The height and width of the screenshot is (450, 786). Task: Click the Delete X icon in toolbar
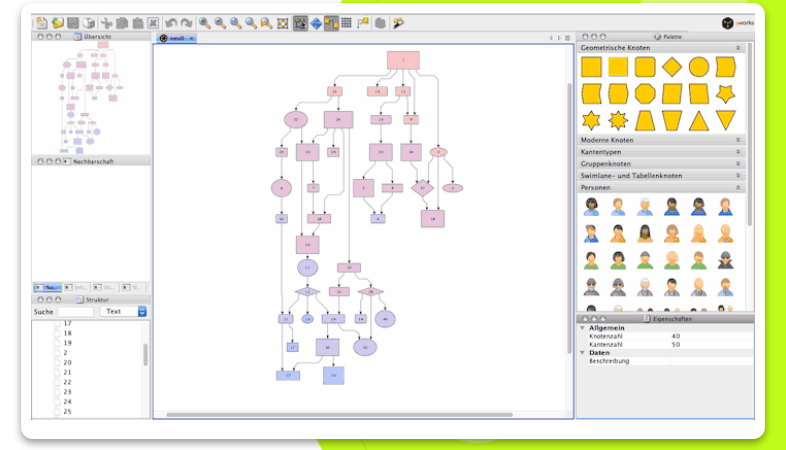(153, 23)
